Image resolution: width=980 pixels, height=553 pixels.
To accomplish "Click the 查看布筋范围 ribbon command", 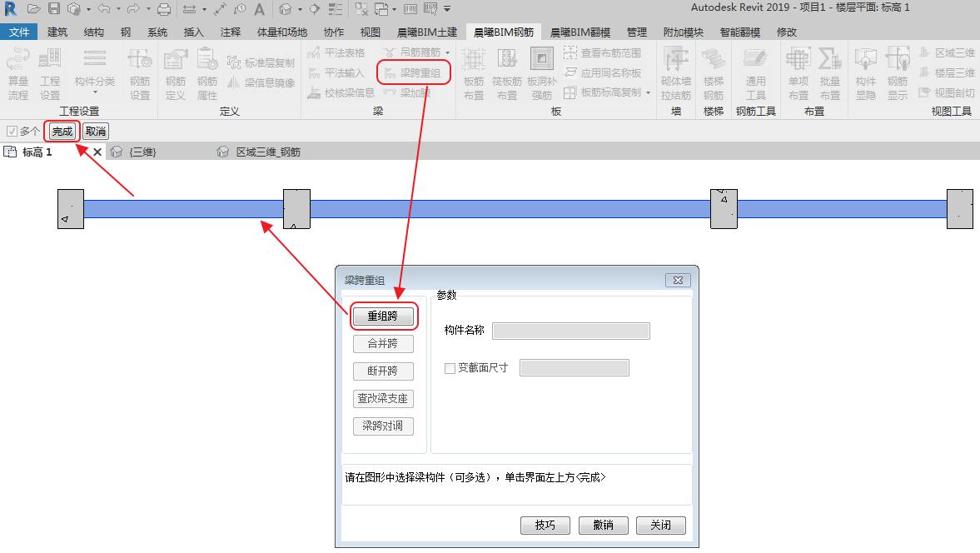I will 603,52.
